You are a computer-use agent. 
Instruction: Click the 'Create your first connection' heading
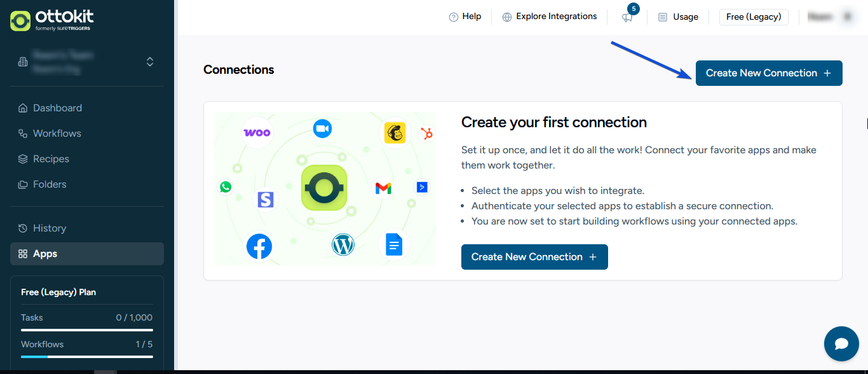pyautogui.click(x=554, y=122)
